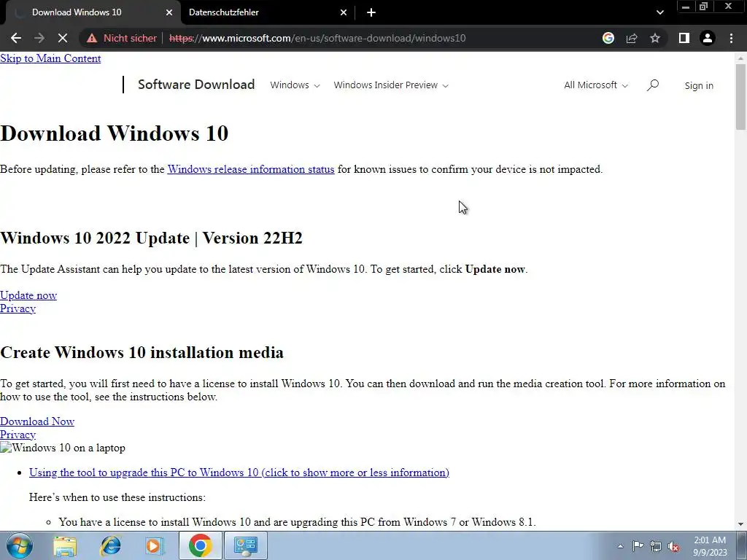Click Sign in
The height and width of the screenshot is (560, 747).
[699, 86]
